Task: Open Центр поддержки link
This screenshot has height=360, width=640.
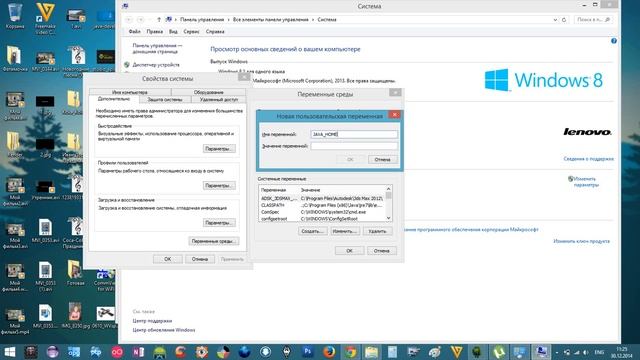Action: click(x=152, y=321)
